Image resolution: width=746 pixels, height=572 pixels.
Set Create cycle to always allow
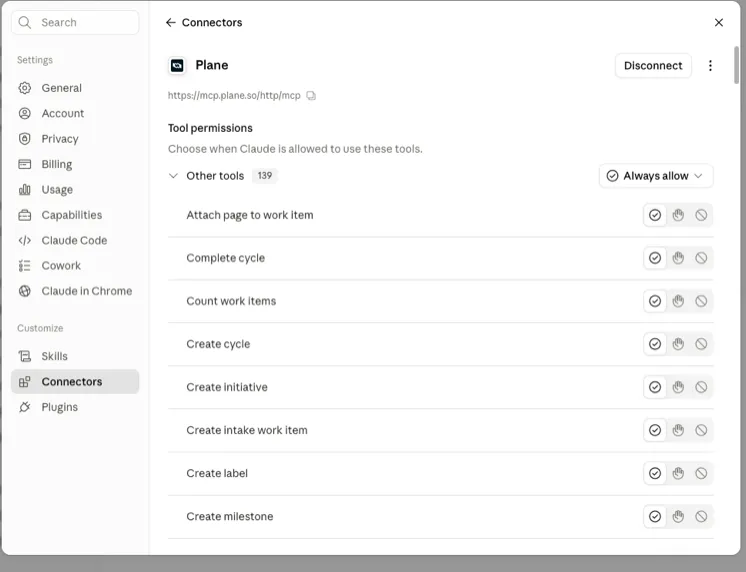[x=655, y=344]
